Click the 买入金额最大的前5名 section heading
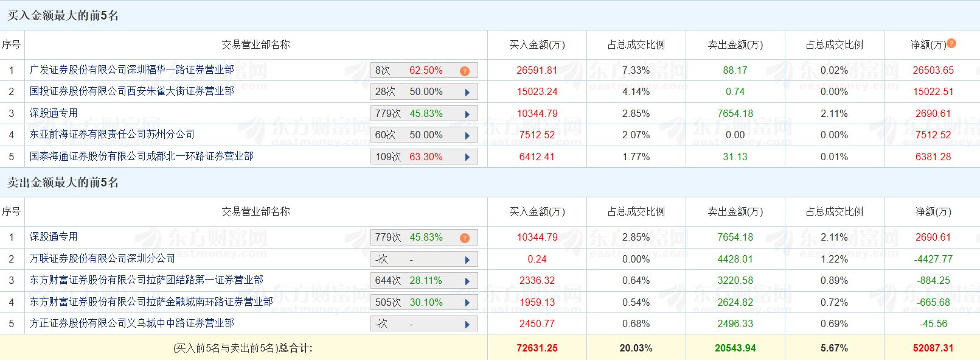 coord(63,16)
